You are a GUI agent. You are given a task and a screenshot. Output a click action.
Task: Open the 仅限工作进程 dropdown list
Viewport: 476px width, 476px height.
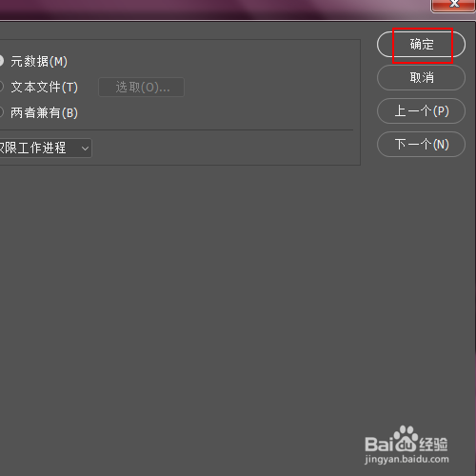tap(46, 148)
